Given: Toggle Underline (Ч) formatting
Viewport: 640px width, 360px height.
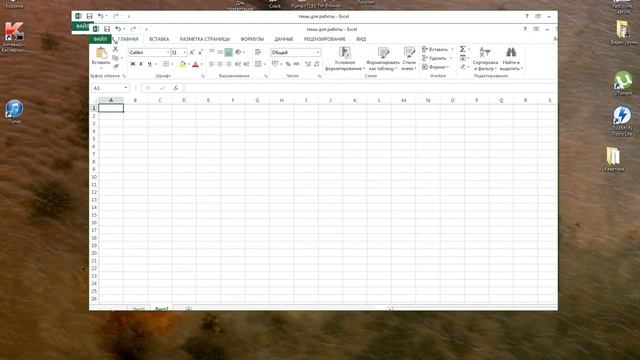Looking at the screenshot, I should tap(149, 64).
